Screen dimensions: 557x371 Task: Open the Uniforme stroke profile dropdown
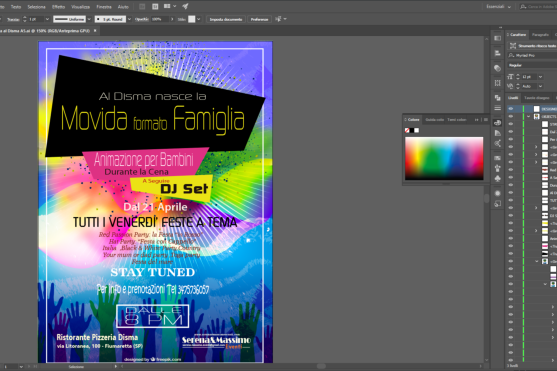[x=89, y=19]
